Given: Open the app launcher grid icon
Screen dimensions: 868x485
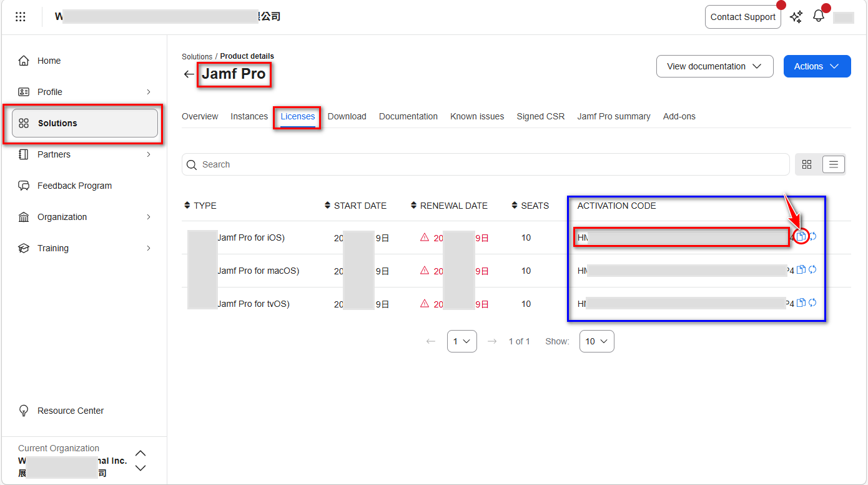Looking at the screenshot, I should (x=21, y=17).
